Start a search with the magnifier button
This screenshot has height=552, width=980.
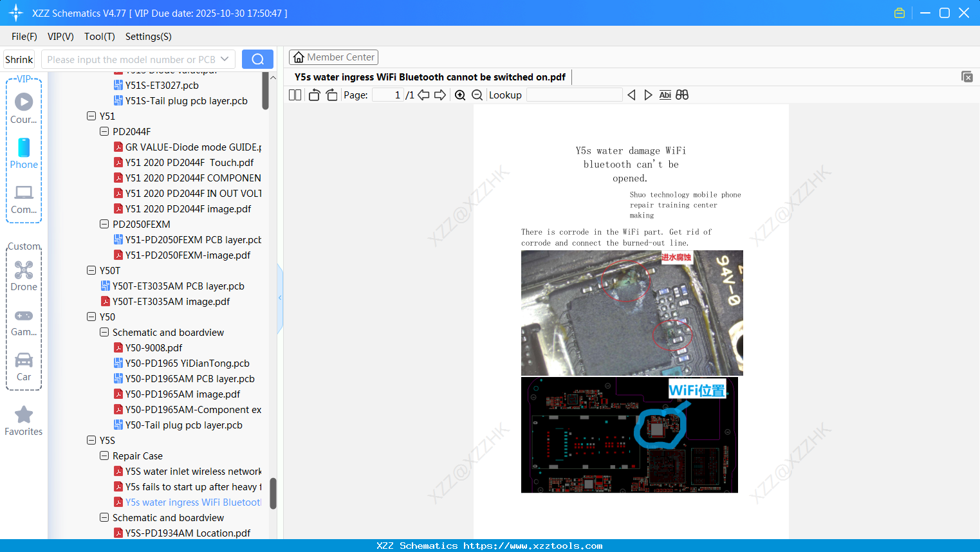[257, 59]
